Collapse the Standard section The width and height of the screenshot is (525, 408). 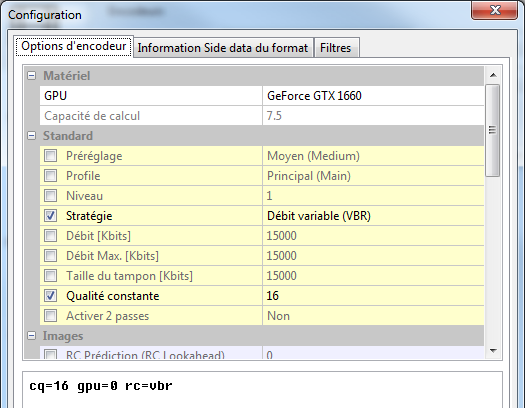31,136
